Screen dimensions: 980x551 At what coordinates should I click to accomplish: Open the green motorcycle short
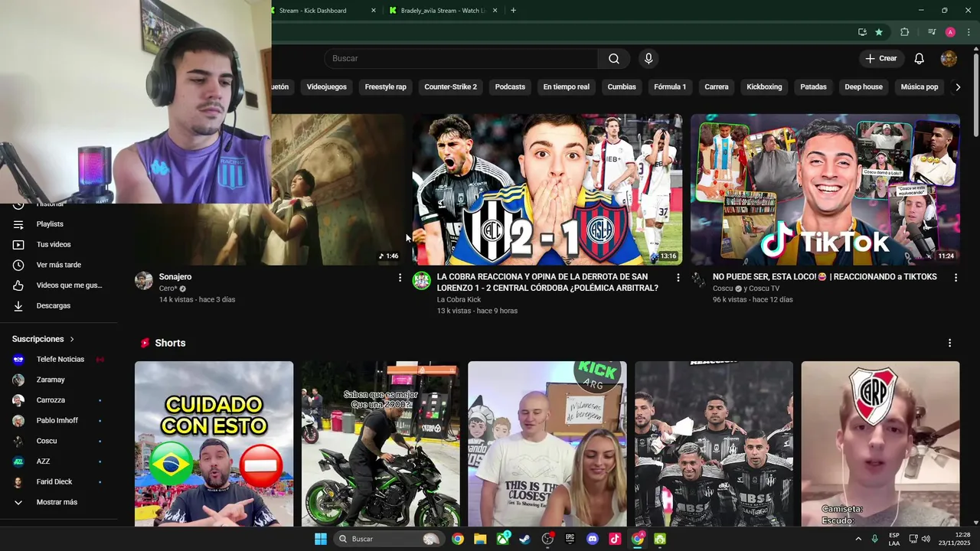[381, 444]
